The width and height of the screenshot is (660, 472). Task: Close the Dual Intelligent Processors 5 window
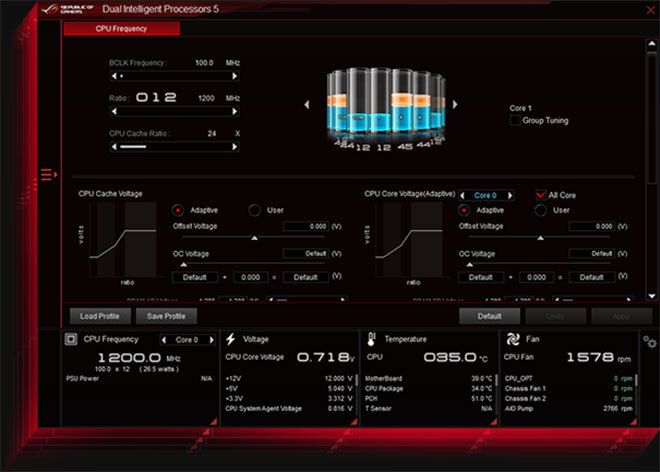point(651,9)
